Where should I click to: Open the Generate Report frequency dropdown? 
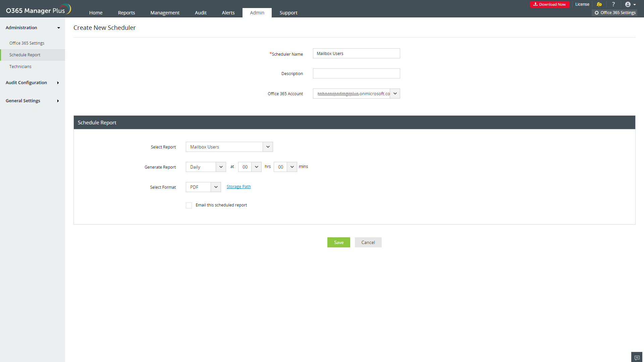[x=221, y=167]
